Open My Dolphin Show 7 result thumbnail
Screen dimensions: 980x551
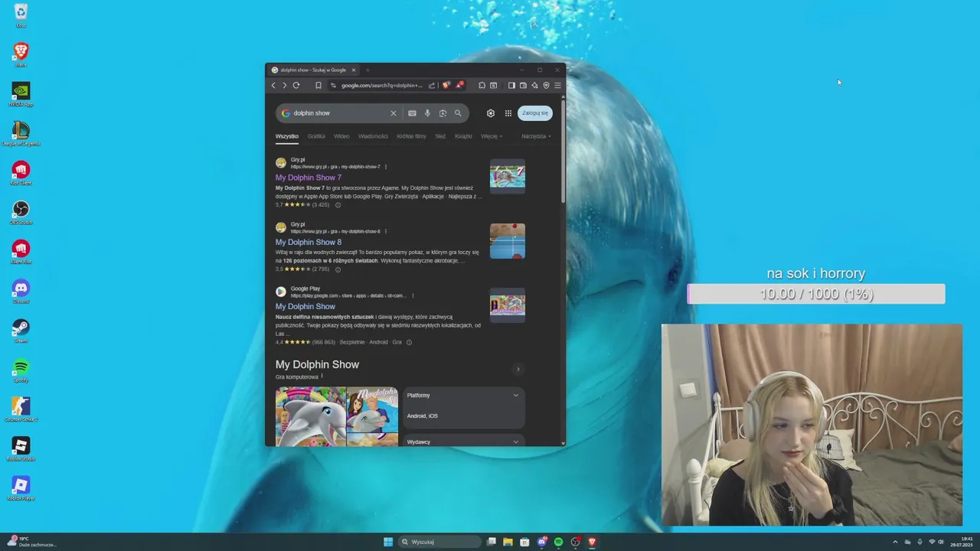(508, 177)
